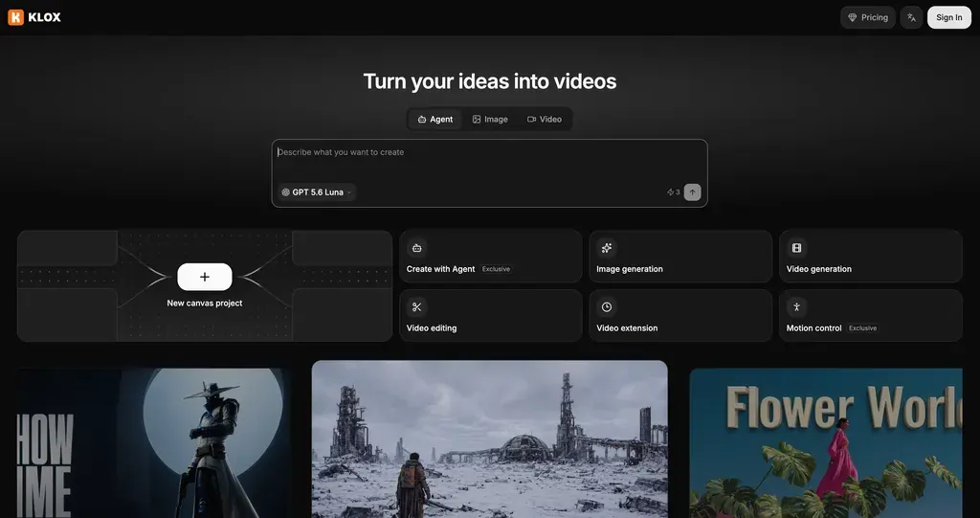Click the KLOX brand name text

(44, 17)
